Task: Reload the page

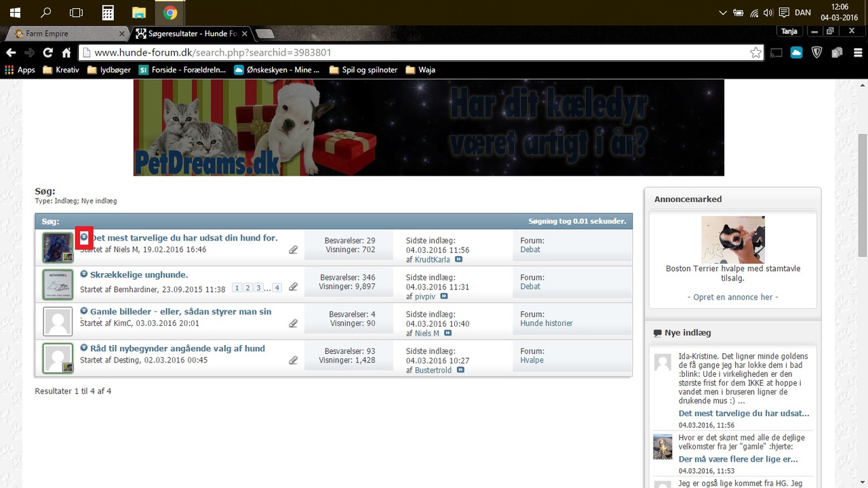Action: [47, 52]
